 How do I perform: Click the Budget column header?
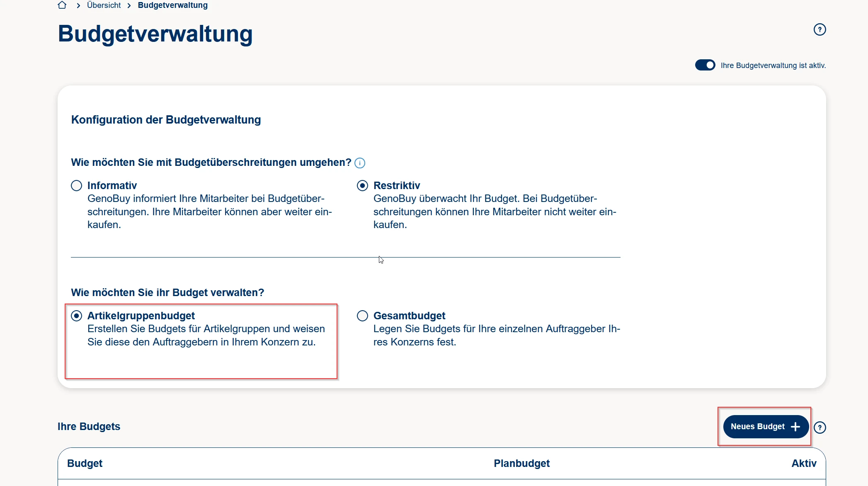(85, 463)
